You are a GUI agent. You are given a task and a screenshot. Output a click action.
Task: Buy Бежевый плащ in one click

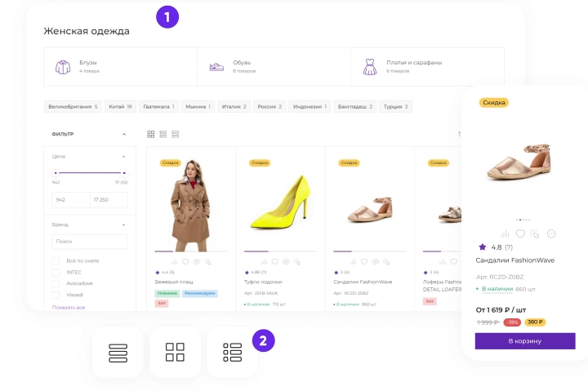[207, 262]
